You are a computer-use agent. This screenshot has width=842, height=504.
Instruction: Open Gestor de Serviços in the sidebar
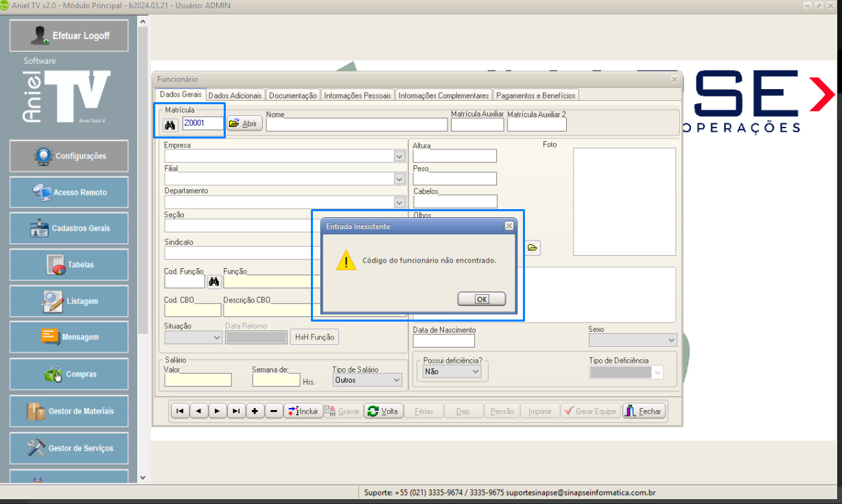(69, 448)
